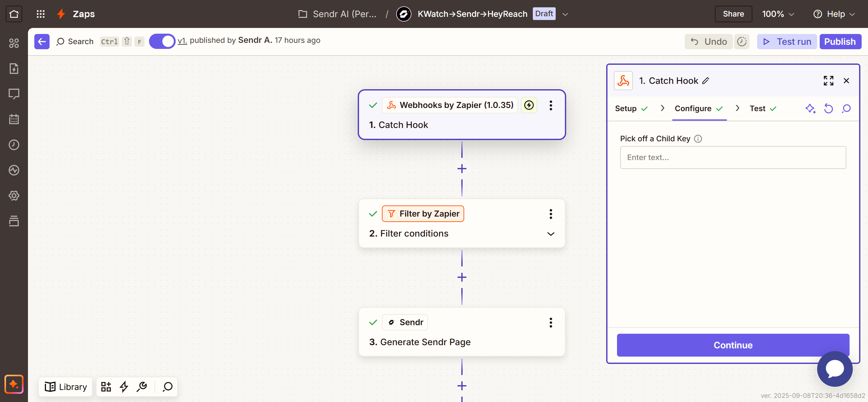Click the Pick off a Child Key field
This screenshot has width=868, height=402.
733,157
